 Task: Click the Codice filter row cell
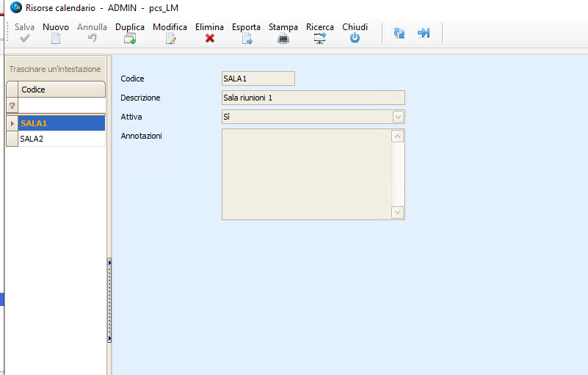(62, 106)
